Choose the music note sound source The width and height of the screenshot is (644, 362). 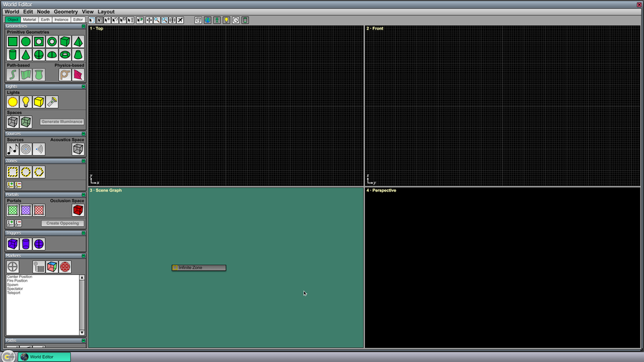[x=12, y=149]
